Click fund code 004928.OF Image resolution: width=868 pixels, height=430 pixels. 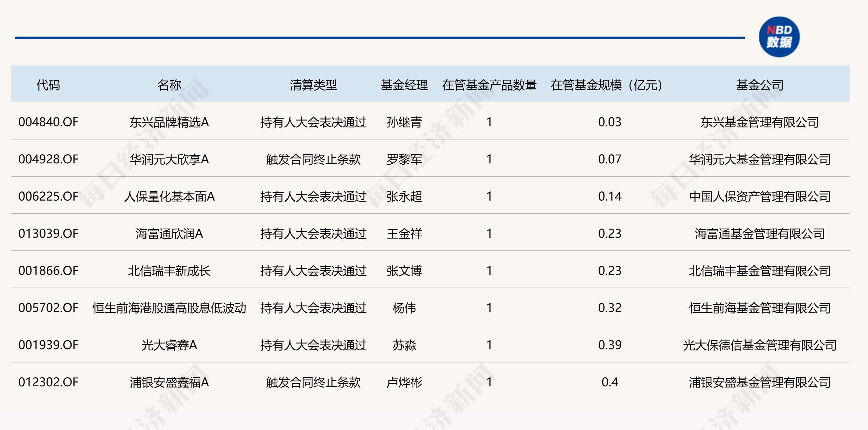[48, 159]
